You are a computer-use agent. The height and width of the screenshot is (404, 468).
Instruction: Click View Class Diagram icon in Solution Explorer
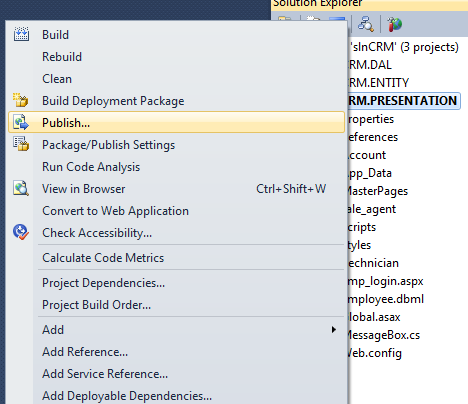point(366,24)
